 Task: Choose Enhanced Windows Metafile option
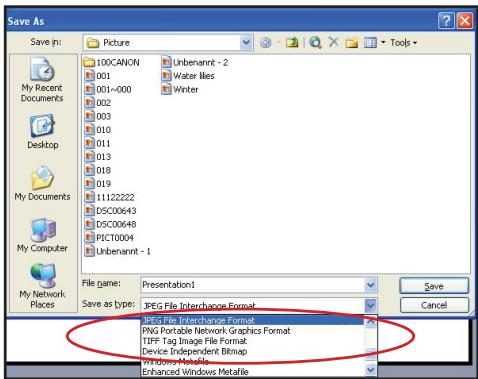[253, 372]
